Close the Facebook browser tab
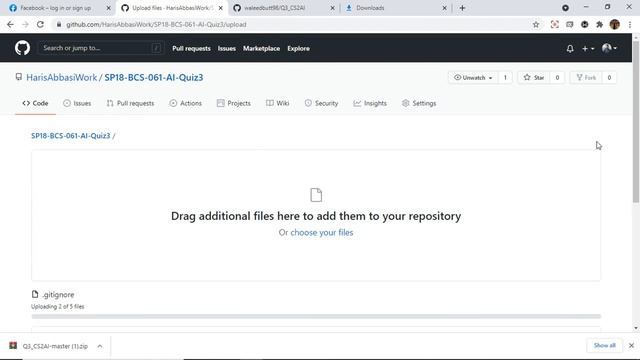 [x=109, y=8]
